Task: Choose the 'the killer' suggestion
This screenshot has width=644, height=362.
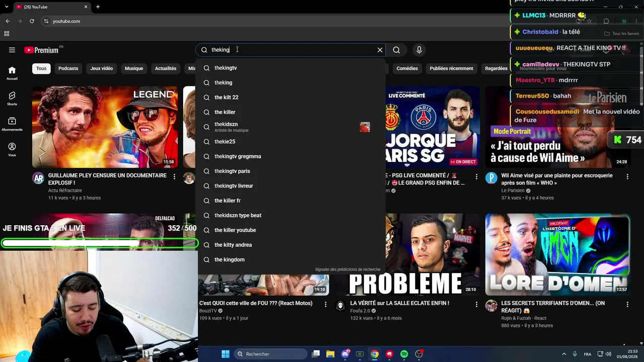Action: click(x=291, y=112)
